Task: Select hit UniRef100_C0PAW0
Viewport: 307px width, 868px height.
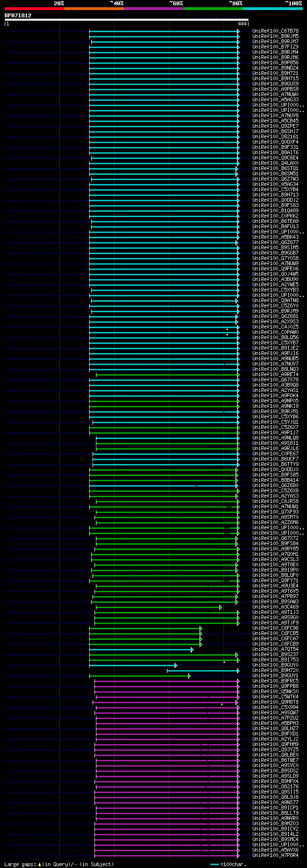Action: 275,332
